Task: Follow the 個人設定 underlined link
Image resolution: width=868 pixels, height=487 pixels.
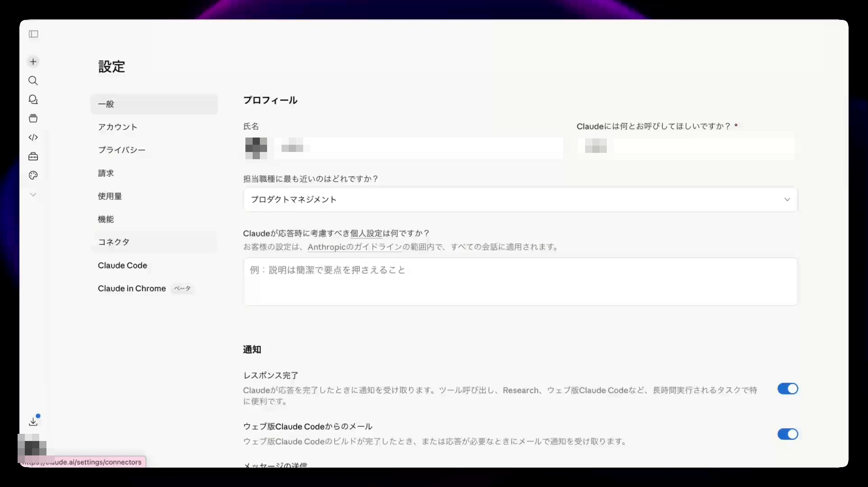Action: (x=366, y=234)
